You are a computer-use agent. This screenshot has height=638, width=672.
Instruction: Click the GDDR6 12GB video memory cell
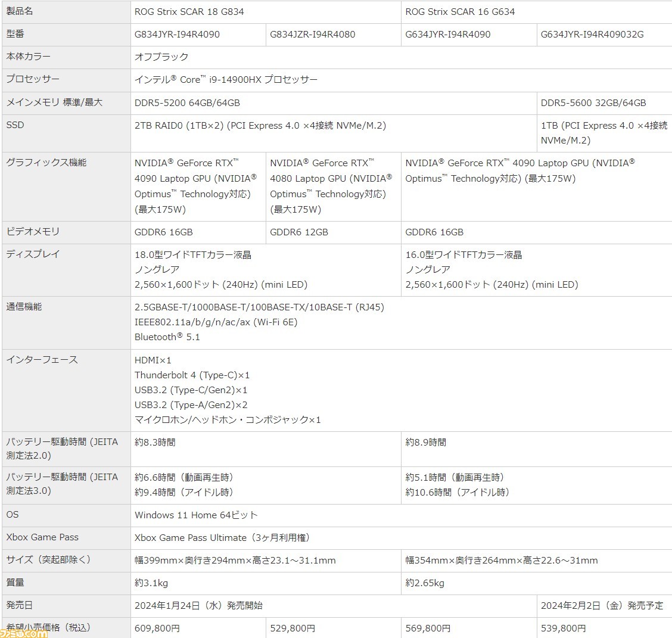334,232
